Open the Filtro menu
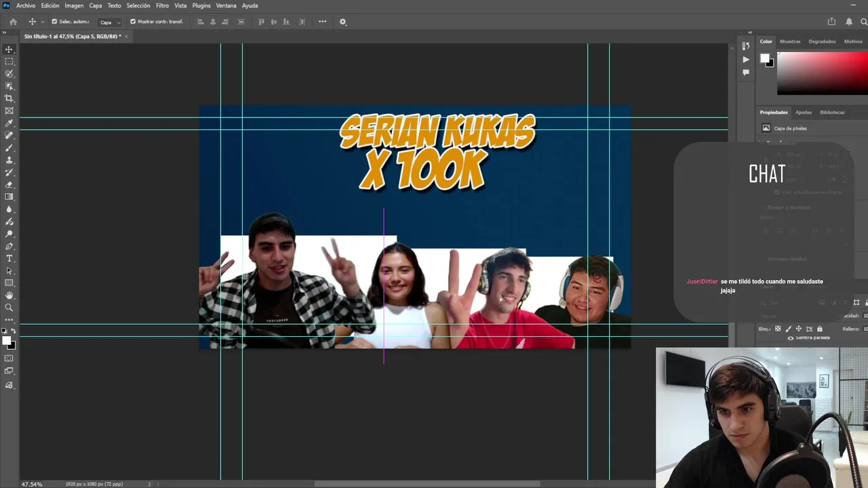This screenshot has height=488, width=868. pos(162,5)
